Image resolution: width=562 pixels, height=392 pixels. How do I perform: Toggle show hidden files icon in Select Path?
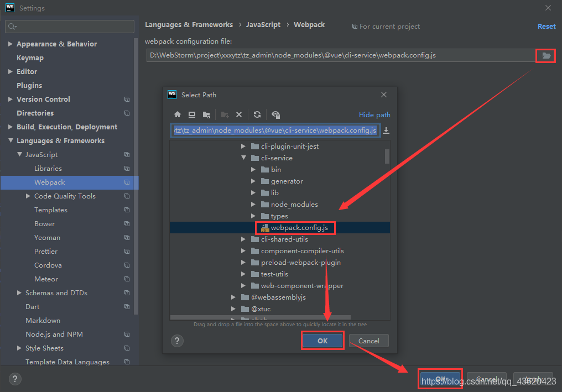[275, 114]
